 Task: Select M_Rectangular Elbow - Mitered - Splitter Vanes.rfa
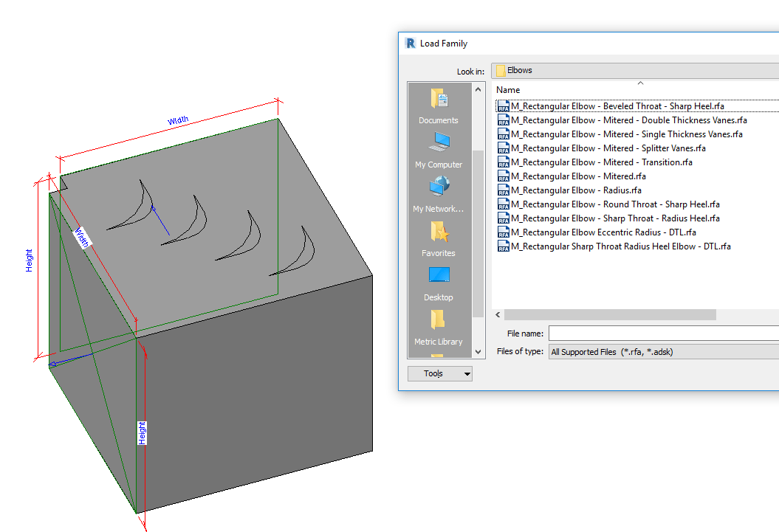pyautogui.click(x=608, y=148)
